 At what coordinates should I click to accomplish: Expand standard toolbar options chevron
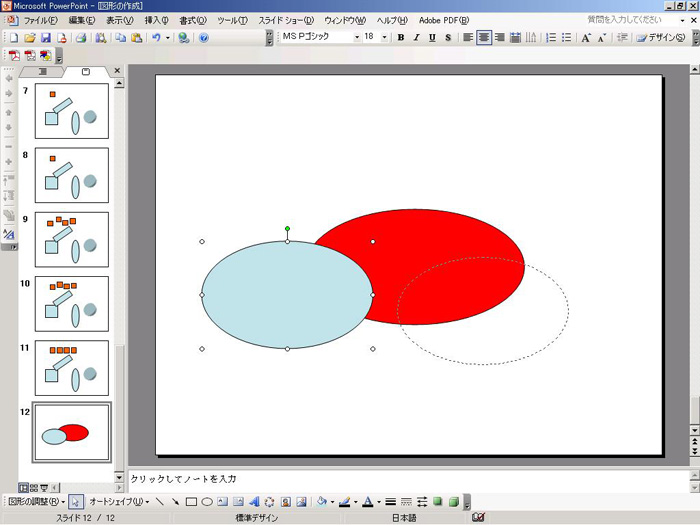[269, 38]
